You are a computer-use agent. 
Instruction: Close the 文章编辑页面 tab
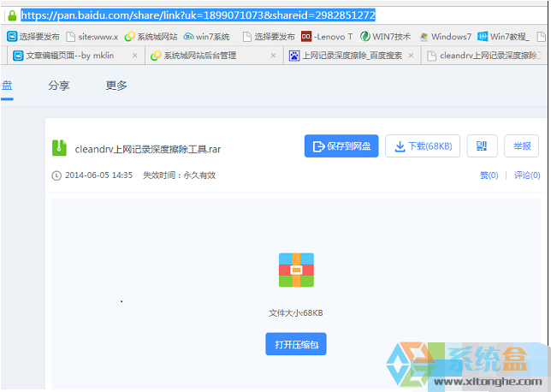(x=134, y=56)
